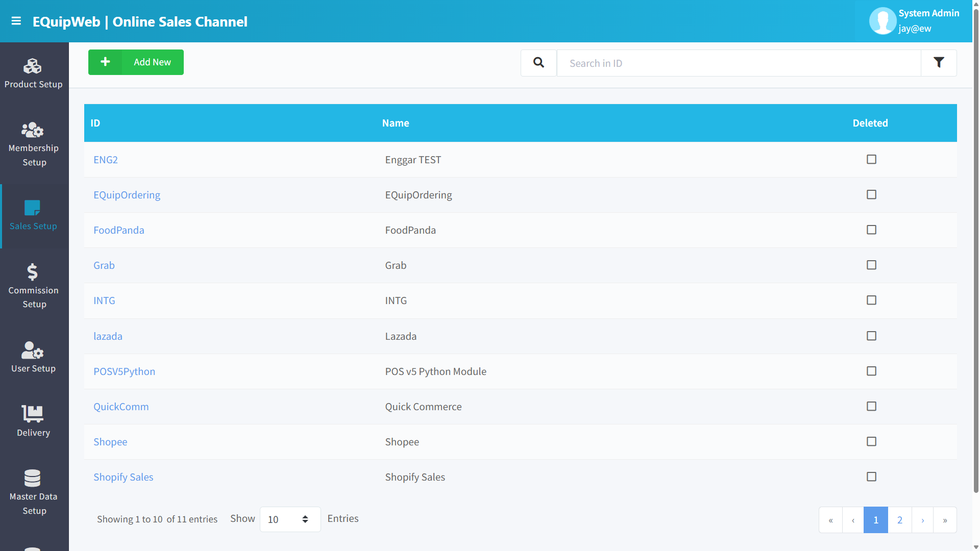Tick Deleted checkbox for FoodPanda

pos(871,230)
